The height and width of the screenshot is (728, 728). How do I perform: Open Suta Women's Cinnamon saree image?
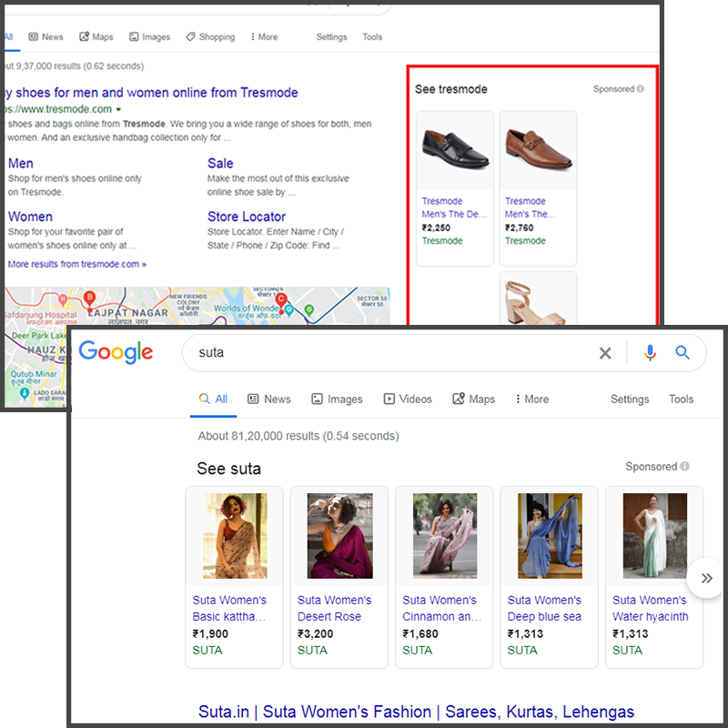pyautogui.click(x=445, y=536)
